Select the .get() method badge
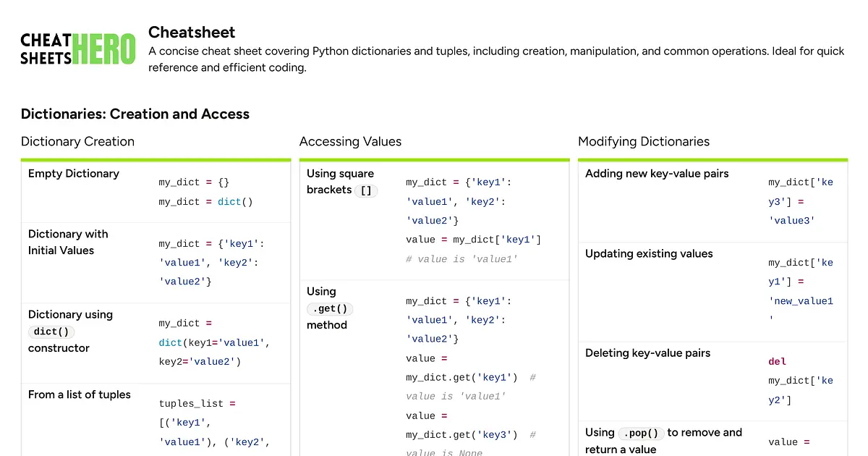Screen dimensions: 868x456 point(329,308)
